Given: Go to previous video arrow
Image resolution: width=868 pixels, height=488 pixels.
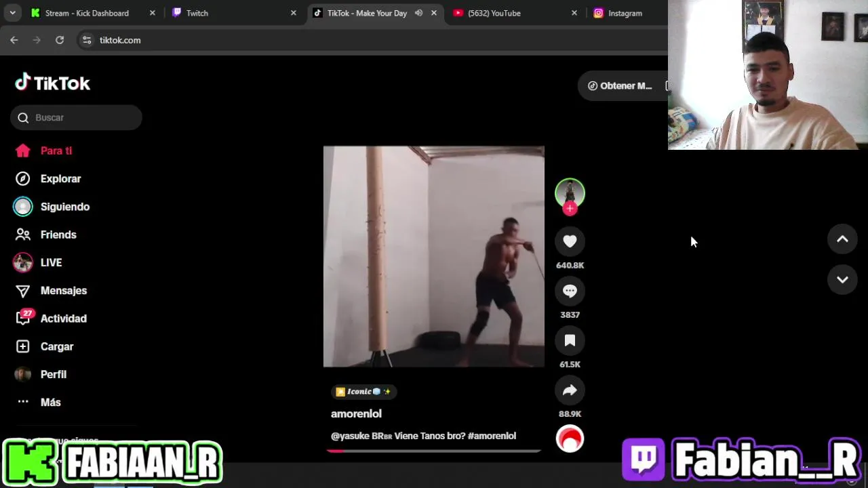Looking at the screenshot, I should point(842,239).
